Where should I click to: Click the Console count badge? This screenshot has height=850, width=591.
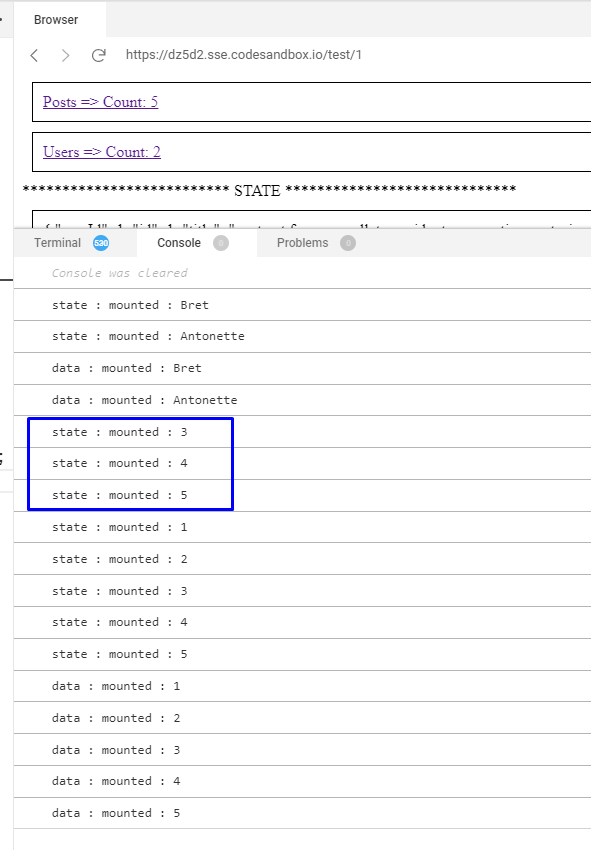[221, 243]
